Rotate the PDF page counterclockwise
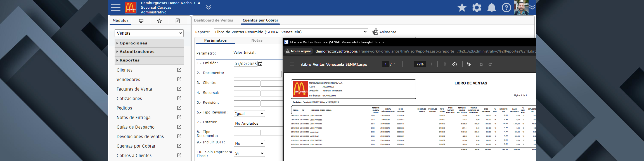This screenshot has height=161, width=644. click(x=454, y=64)
